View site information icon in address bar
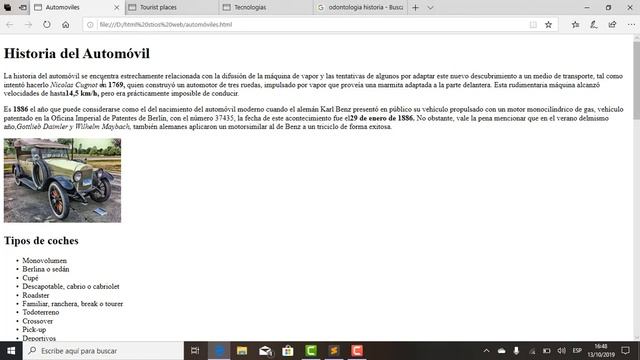 coord(90,24)
